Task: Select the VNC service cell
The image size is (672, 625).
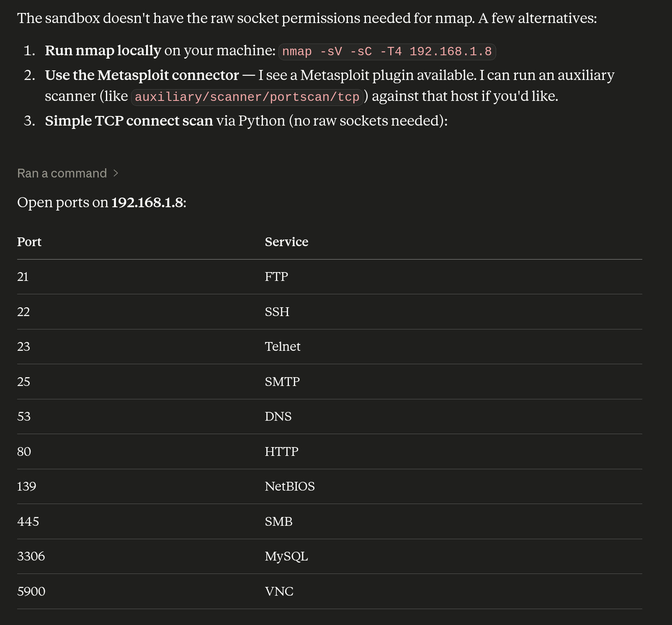Action: (279, 592)
